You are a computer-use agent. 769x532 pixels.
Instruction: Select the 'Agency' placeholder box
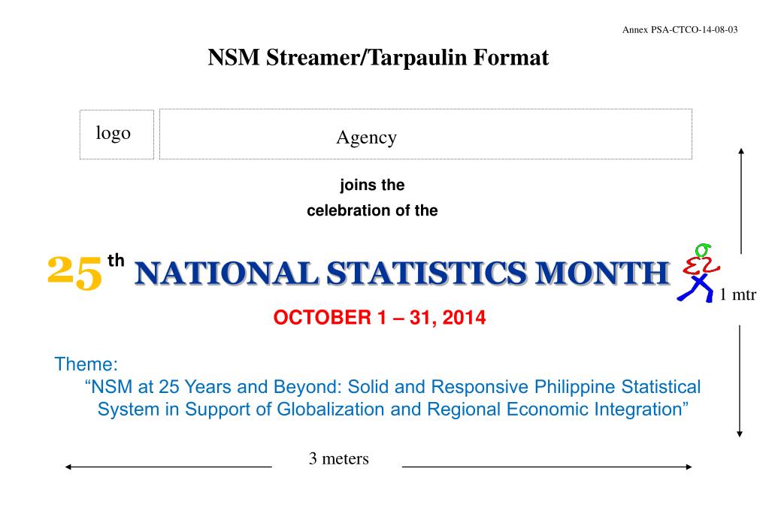[x=425, y=135]
